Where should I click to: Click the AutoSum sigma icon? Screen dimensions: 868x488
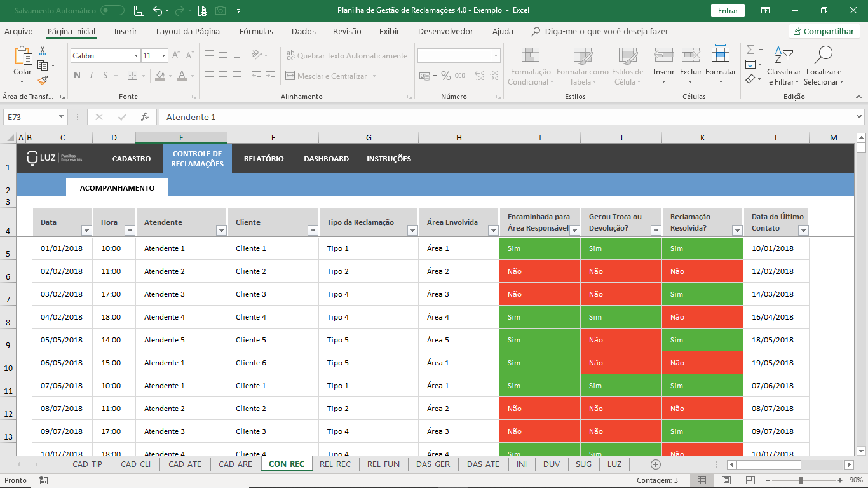tap(750, 50)
